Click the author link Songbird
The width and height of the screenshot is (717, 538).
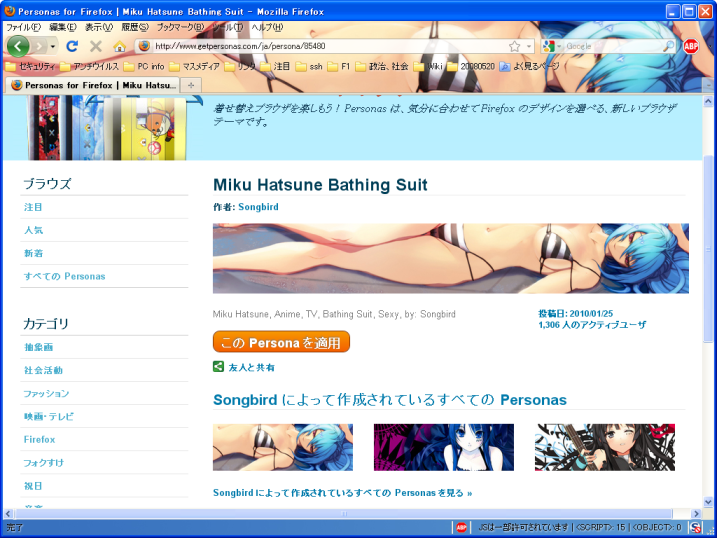[258, 207]
